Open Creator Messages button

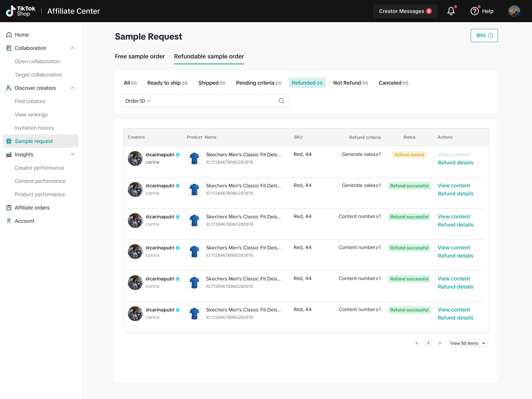click(405, 11)
